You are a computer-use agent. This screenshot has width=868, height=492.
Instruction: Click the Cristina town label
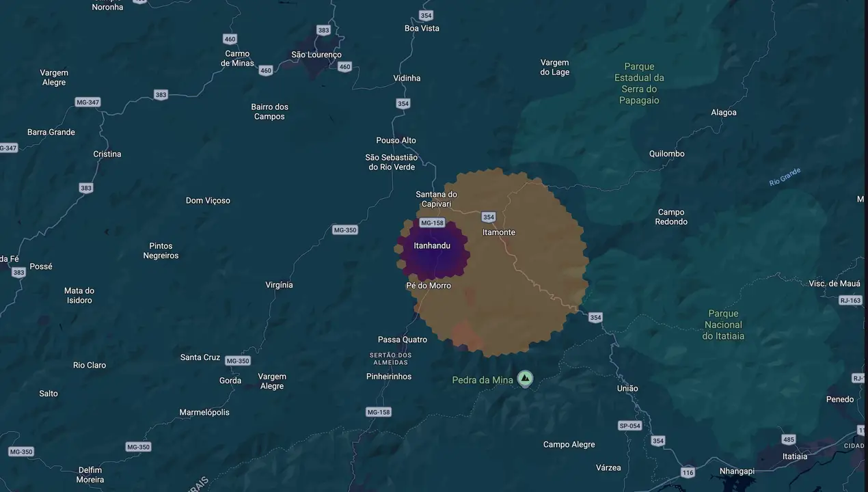(107, 154)
